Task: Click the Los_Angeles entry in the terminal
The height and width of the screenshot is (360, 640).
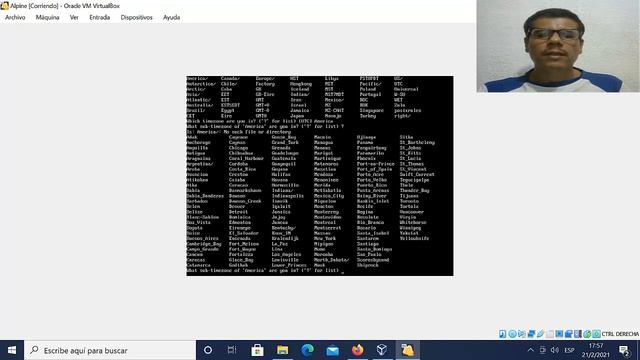Action: (x=287, y=254)
